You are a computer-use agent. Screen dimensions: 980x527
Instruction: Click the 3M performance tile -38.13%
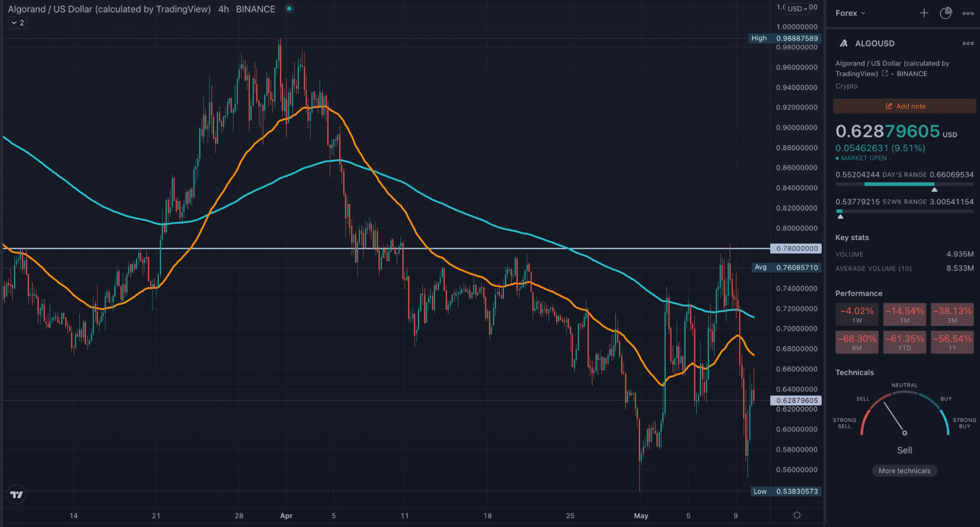click(x=952, y=314)
